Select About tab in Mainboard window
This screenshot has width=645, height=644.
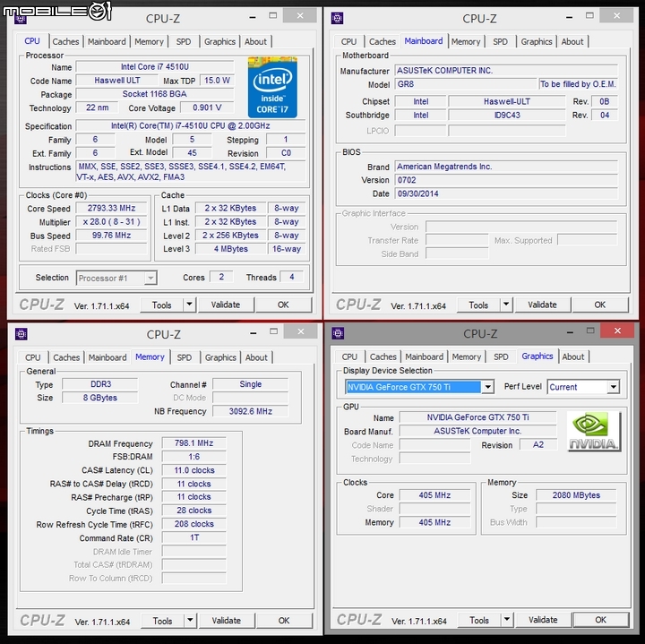pyautogui.click(x=572, y=41)
